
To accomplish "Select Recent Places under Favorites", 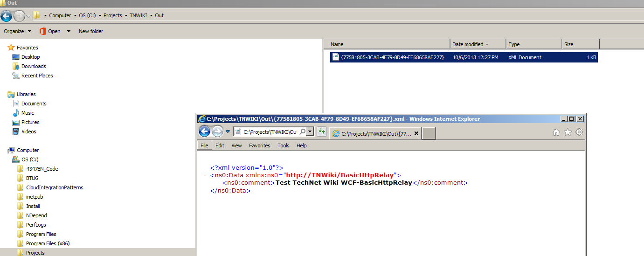I will tap(37, 76).
